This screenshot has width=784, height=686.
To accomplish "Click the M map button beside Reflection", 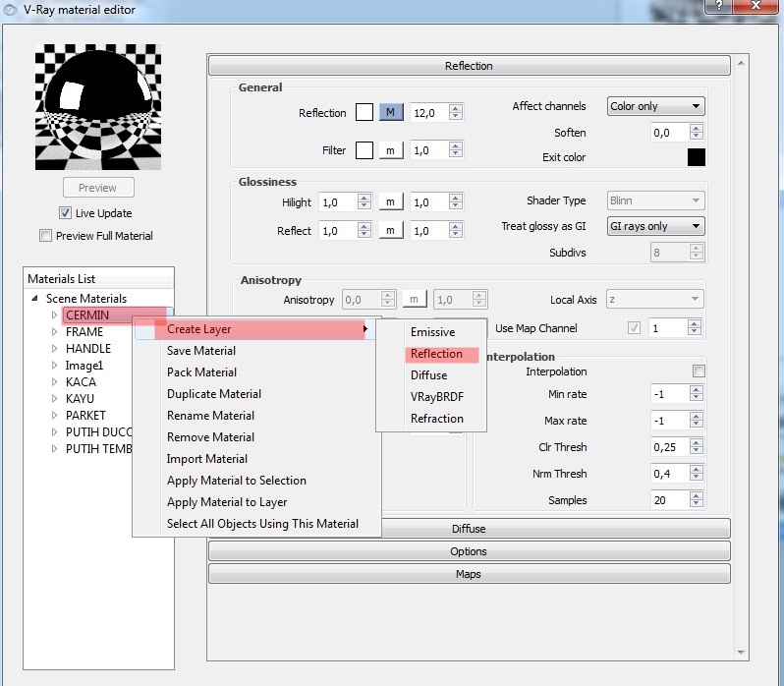I will 390,112.
